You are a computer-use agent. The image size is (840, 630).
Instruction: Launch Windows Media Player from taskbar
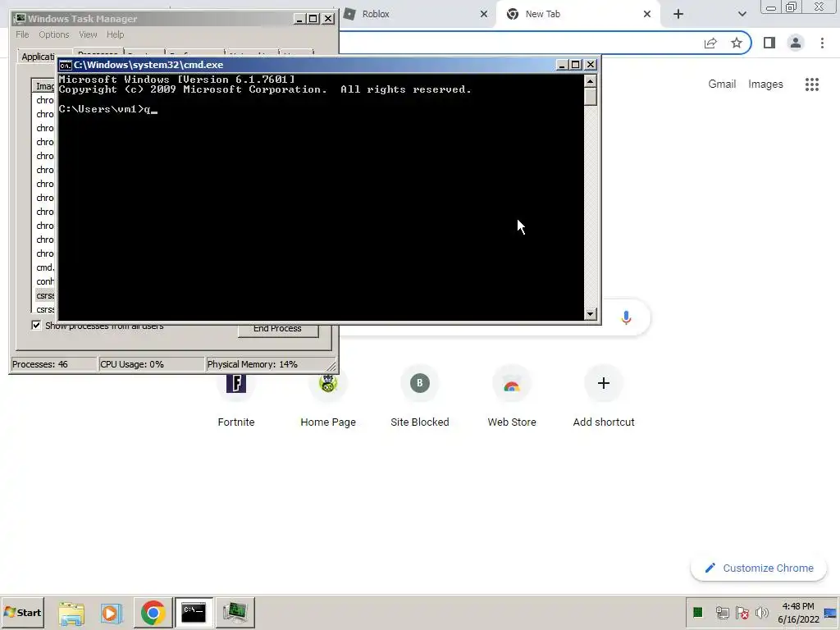click(x=112, y=612)
